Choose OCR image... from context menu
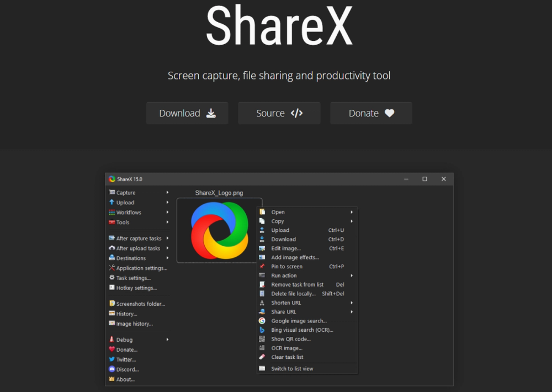The image size is (552, 392). (x=307, y=348)
